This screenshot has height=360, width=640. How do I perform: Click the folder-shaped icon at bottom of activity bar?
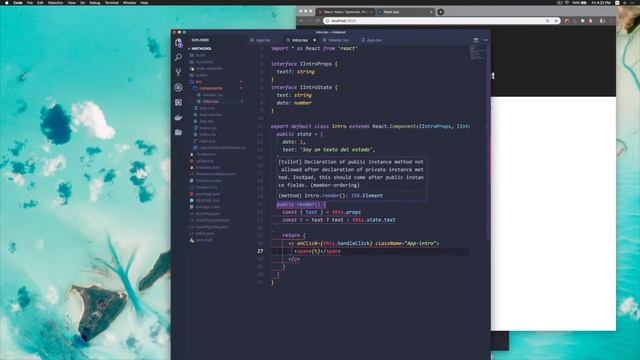tap(178, 132)
